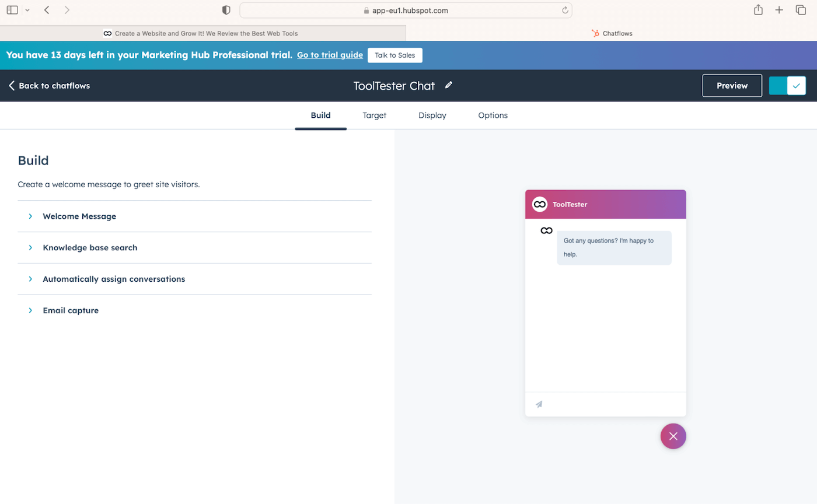Viewport: 817px width, 504px height.
Task: Click the send paper plane icon
Action: tap(539, 404)
